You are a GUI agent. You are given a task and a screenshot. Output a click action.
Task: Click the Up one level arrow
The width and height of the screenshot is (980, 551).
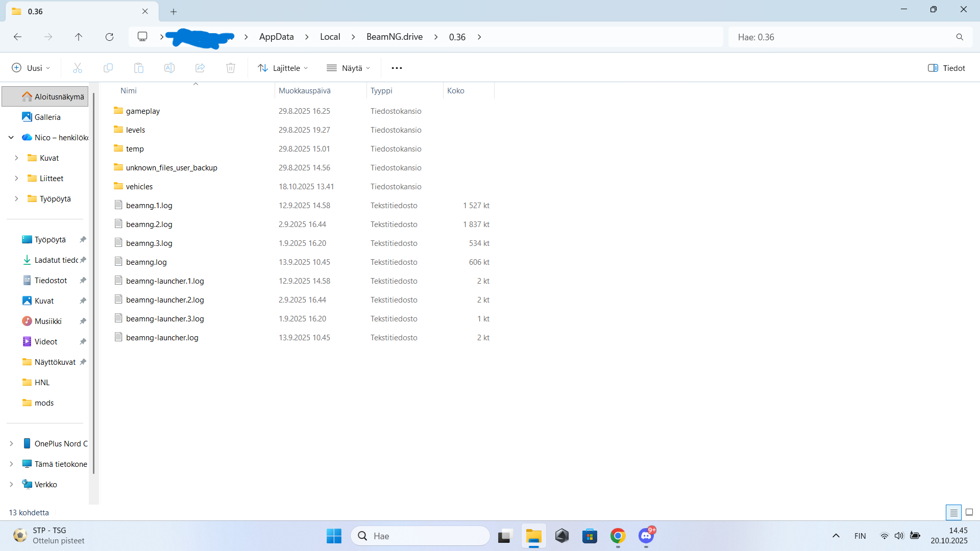click(79, 37)
